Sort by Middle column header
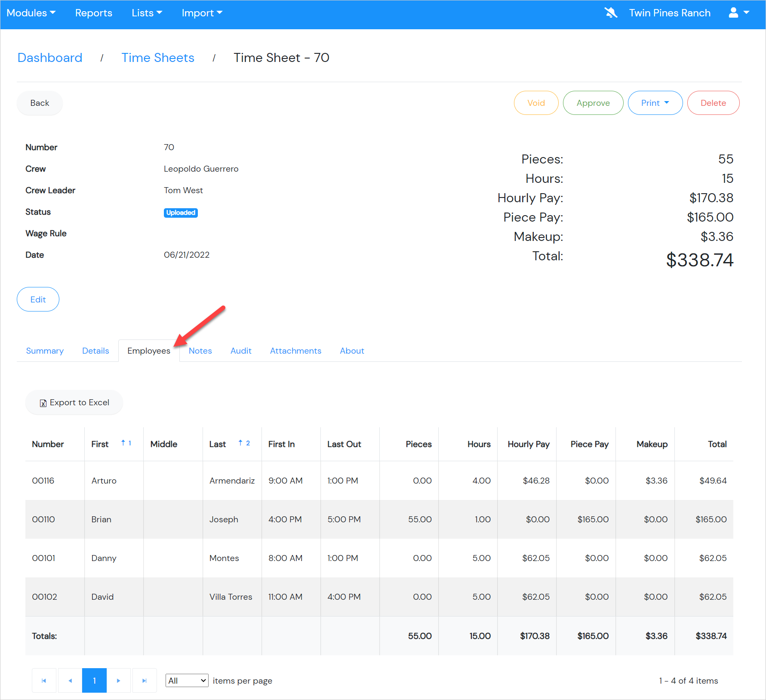The image size is (766, 700). [x=164, y=444]
